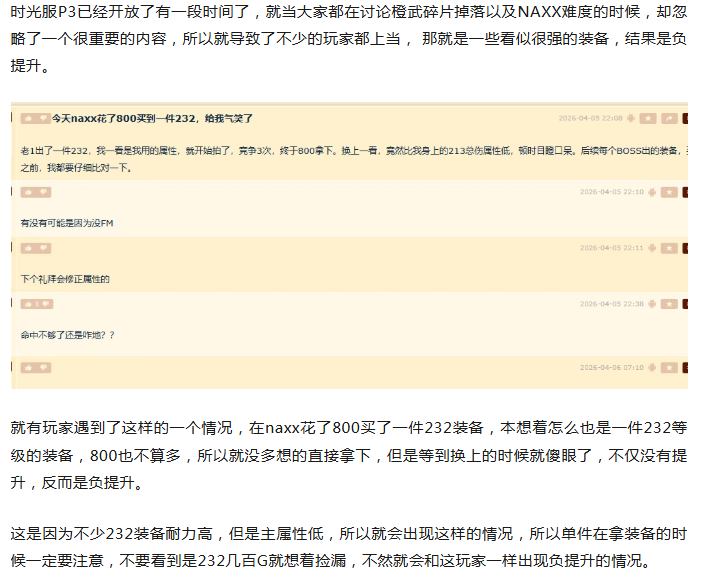Toggle the star favorite on the 22:11 reply
720x582 pixels.
coord(669,248)
